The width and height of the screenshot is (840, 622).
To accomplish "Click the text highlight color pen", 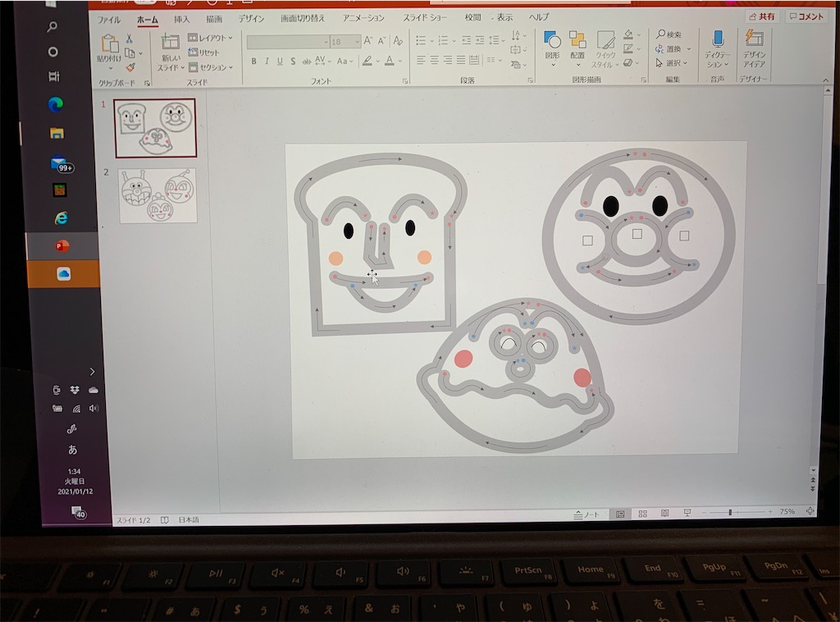I will [x=367, y=61].
